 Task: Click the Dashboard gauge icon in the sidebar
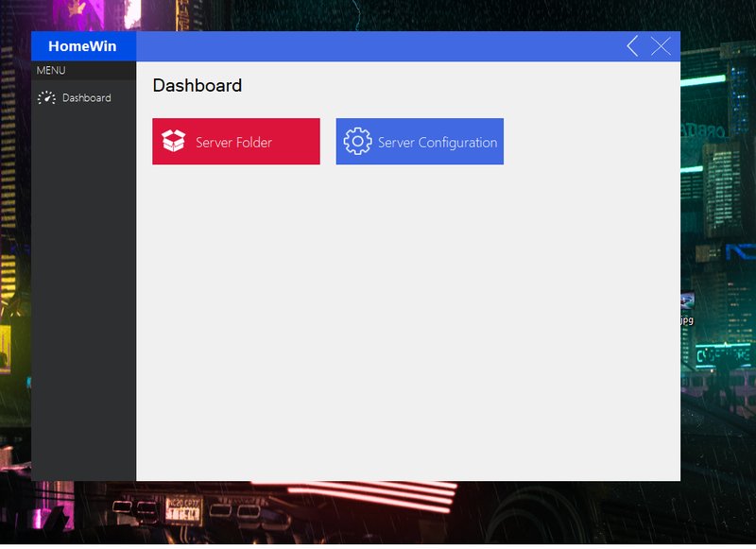click(x=45, y=97)
